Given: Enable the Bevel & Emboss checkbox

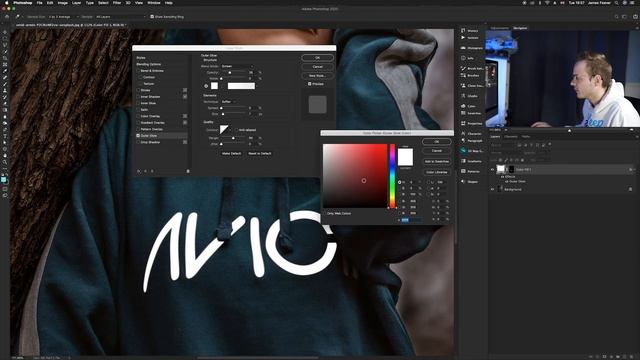Looking at the screenshot, I should [138, 71].
